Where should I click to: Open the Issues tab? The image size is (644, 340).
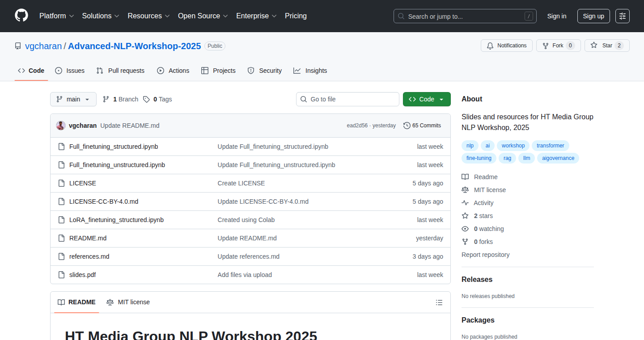[x=70, y=71]
